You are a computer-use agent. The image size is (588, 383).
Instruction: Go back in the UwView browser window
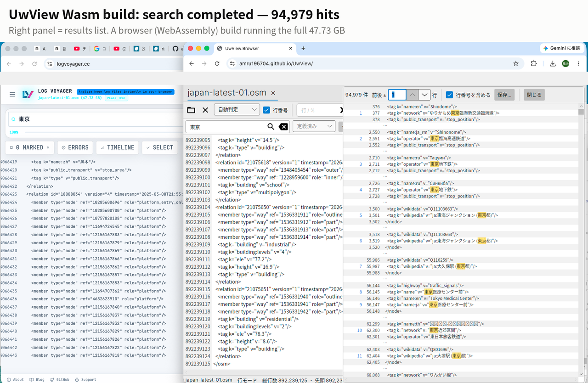[192, 63]
